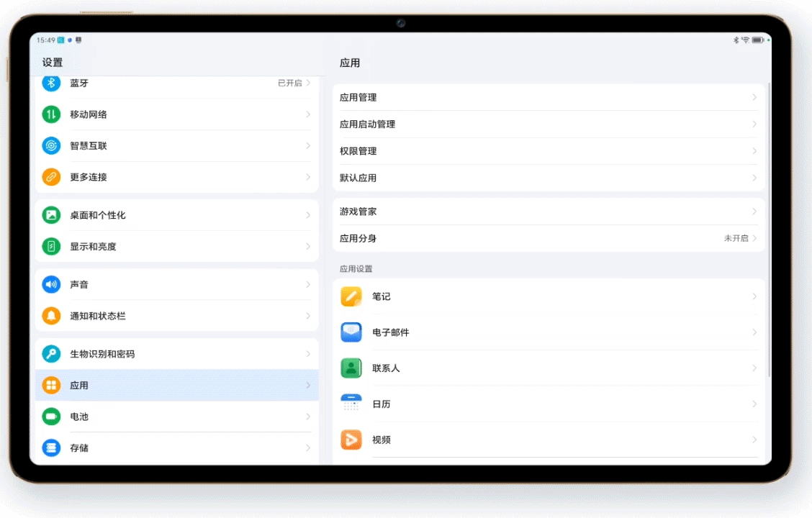Tap chevron next to 应用管理

pyautogui.click(x=754, y=97)
